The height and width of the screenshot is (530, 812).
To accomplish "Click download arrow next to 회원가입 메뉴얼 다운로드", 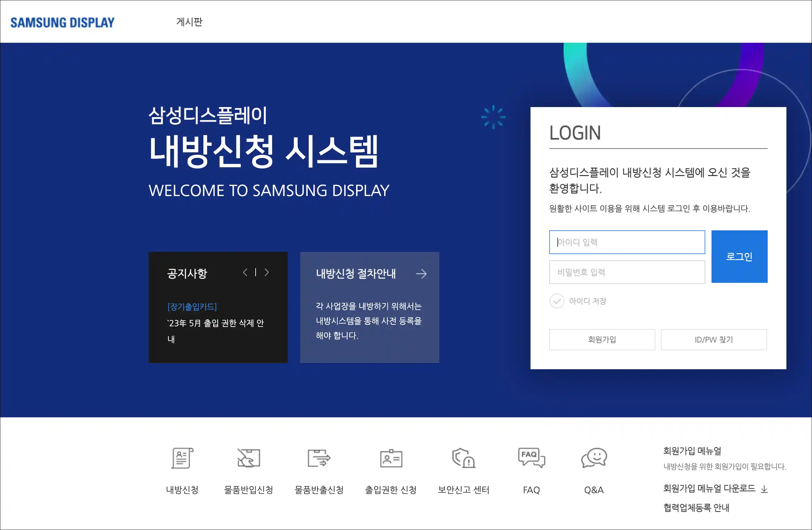I will [x=764, y=489].
